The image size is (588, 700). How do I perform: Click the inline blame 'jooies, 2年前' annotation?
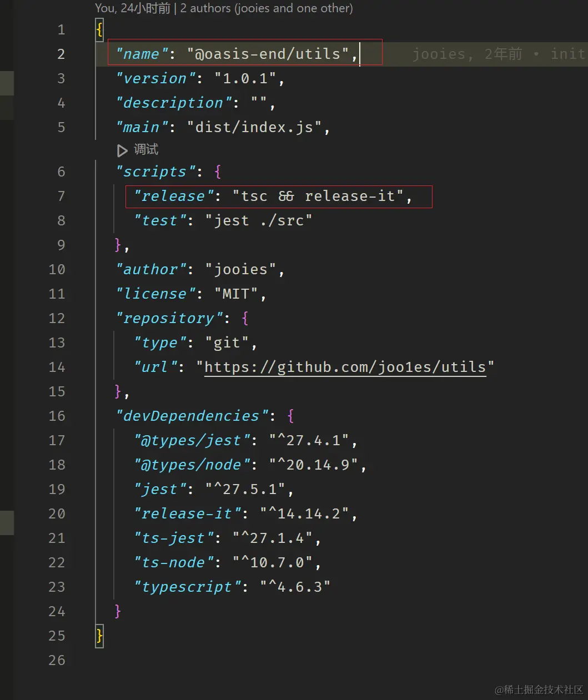click(x=468, y=54)
